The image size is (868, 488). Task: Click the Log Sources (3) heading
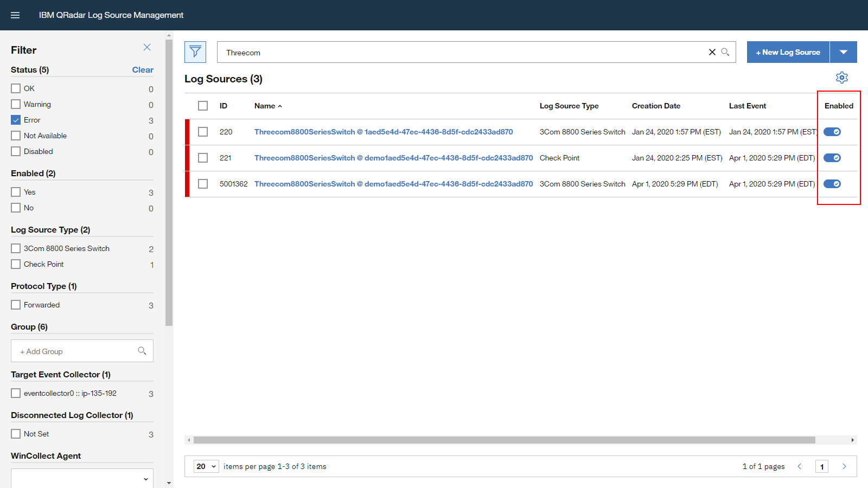224,79
